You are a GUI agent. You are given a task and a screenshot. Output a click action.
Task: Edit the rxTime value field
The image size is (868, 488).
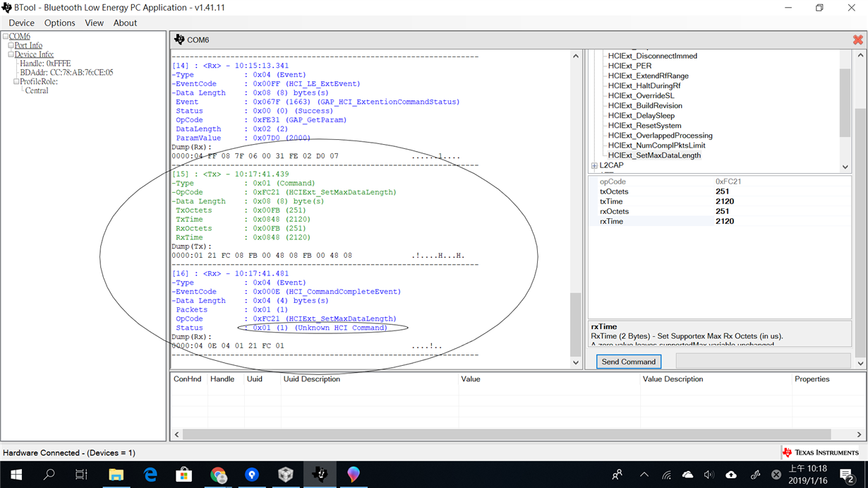(x=781, y=221)
